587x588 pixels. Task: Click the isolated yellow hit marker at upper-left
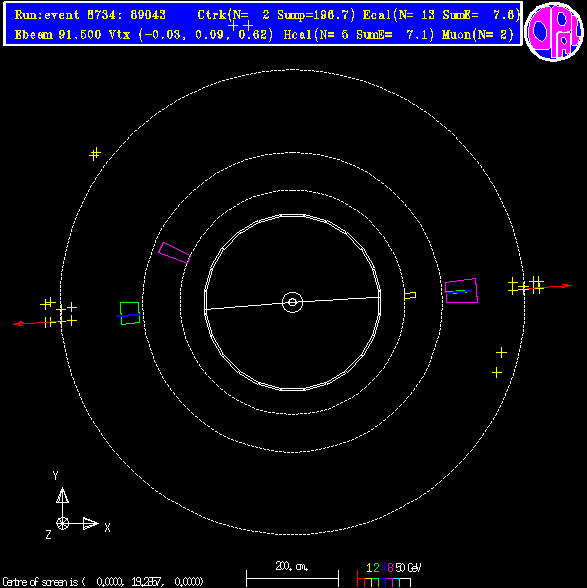[95, 154]
